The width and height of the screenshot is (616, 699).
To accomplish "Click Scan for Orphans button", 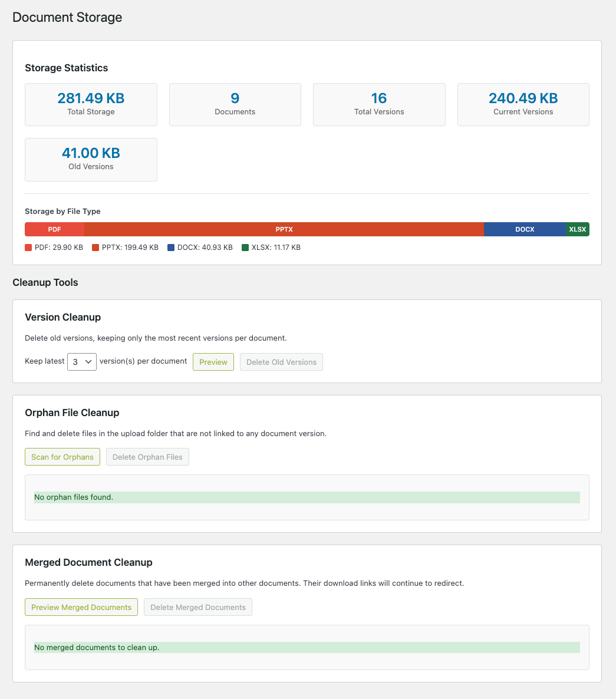I will (x=62, y=457).
